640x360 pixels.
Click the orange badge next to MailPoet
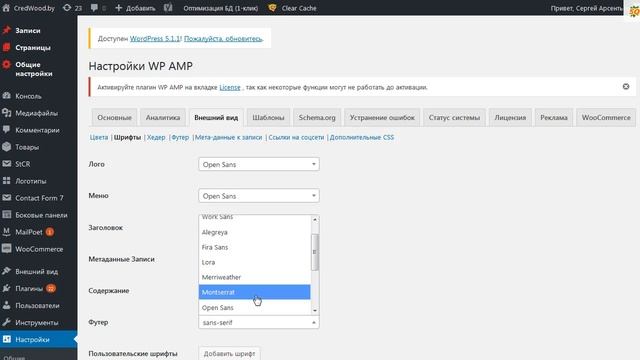[50, 232]
